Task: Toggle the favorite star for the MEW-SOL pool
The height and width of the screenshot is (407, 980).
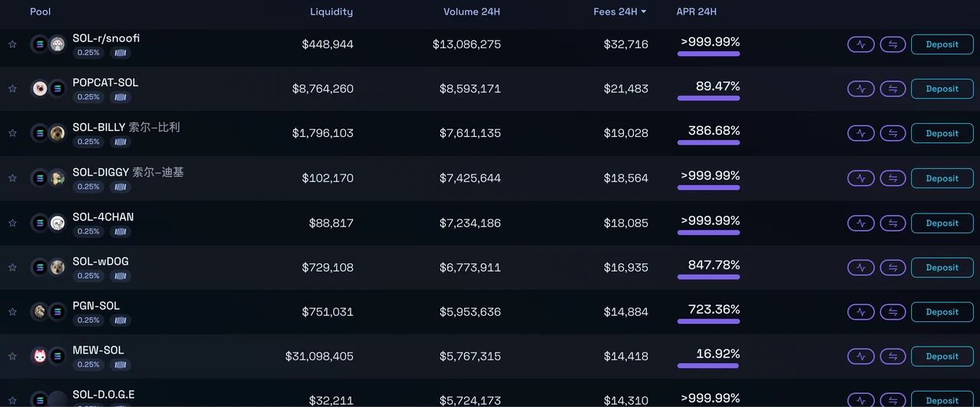Action: point(12,356)
